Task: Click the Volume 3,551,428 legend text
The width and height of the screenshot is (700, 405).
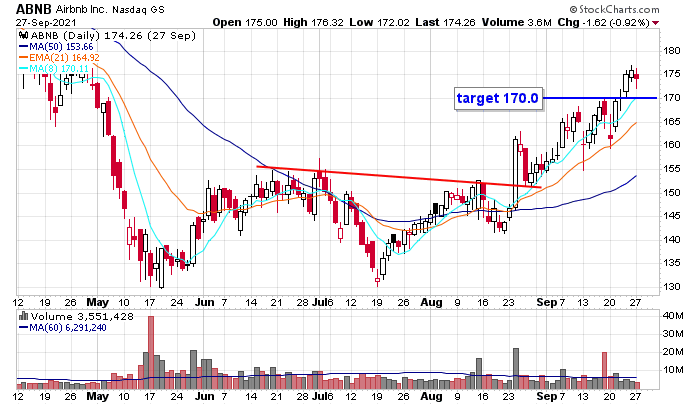Action: pyautogui.click(x=82, y=317)
